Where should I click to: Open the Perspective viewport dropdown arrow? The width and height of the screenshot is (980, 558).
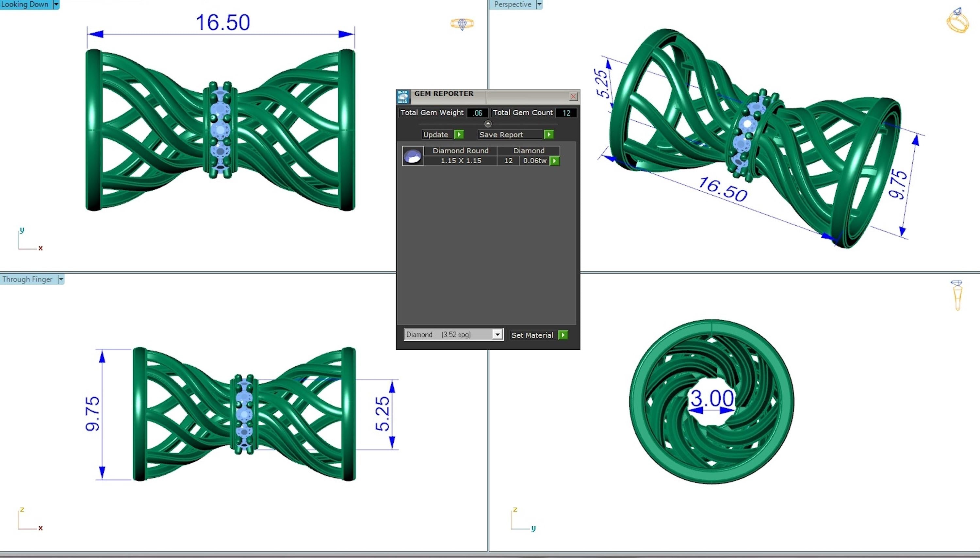(x=539, y=4)
